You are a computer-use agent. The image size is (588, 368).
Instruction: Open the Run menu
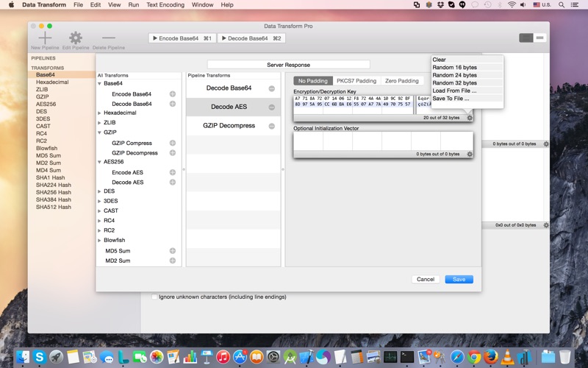pos(134,5)
